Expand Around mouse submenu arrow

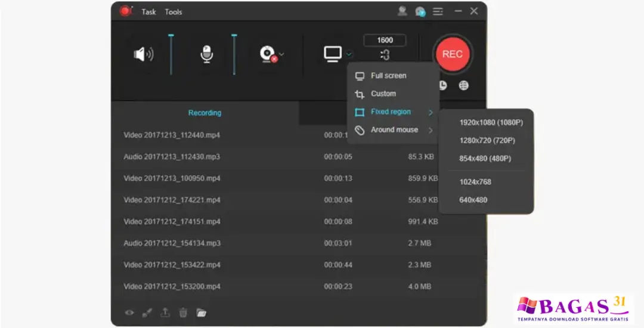(x=431, y=130)
